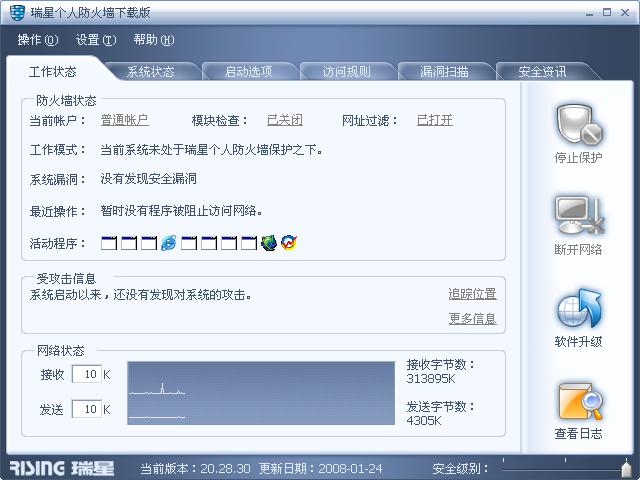The width and height of the screenshot is (640, 480).
Task: Click the 更多信息 link
Action: point(473,318)
